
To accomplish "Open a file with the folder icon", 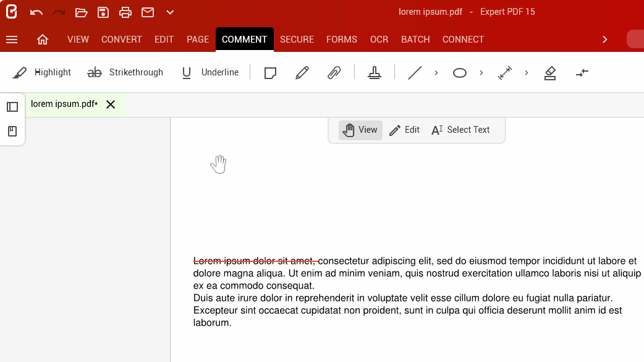I will click(x=81, y=12).
